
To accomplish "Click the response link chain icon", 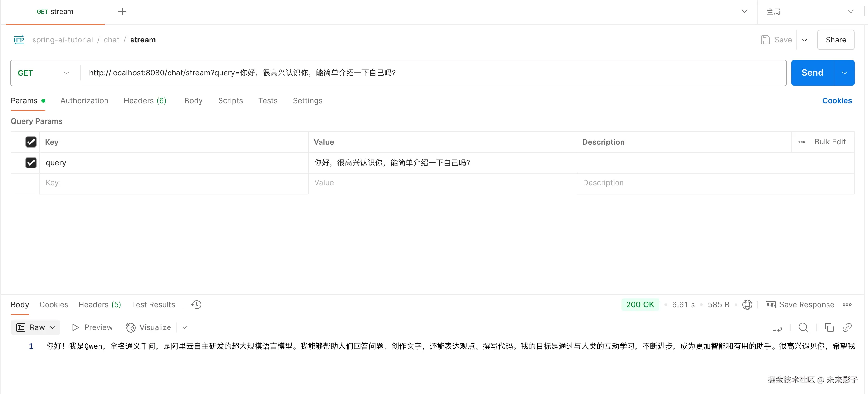I will click(x=847, y=327).
